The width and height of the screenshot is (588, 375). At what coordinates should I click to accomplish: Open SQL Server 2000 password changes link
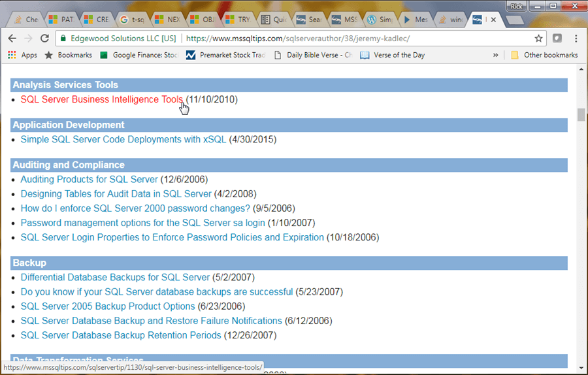135,208
